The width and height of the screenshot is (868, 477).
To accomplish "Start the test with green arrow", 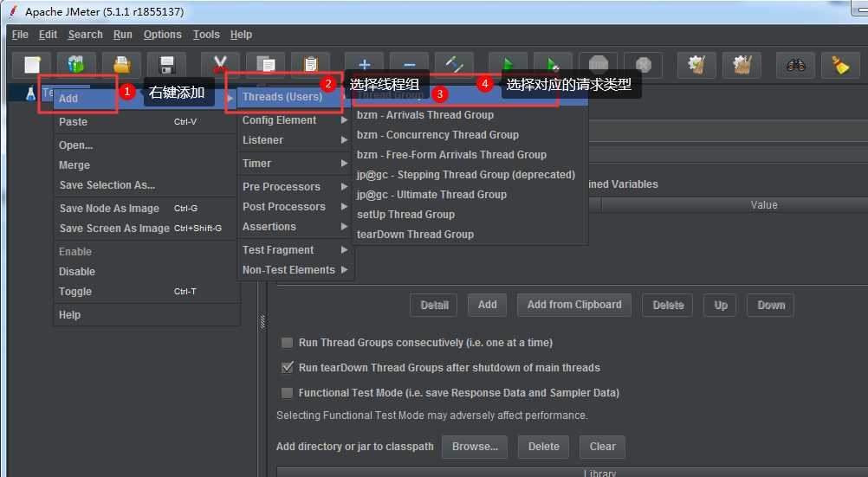I will coord(508,65).
